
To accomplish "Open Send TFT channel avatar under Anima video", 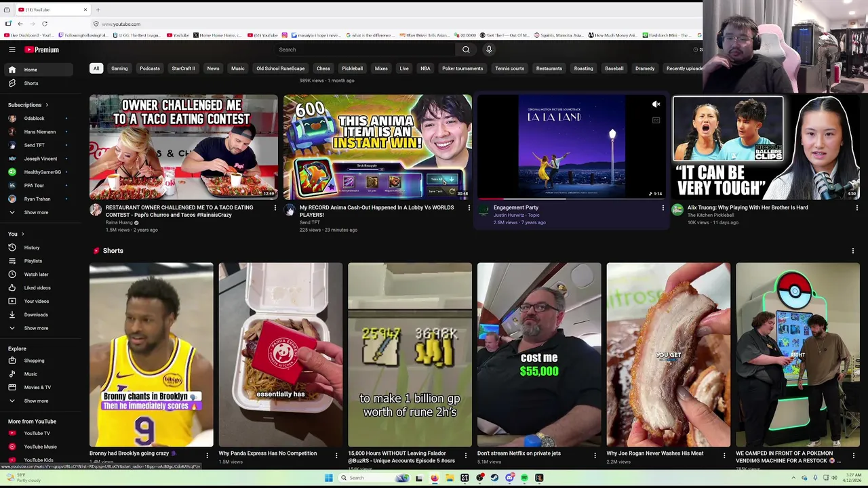I will click(x=290, y=210).
